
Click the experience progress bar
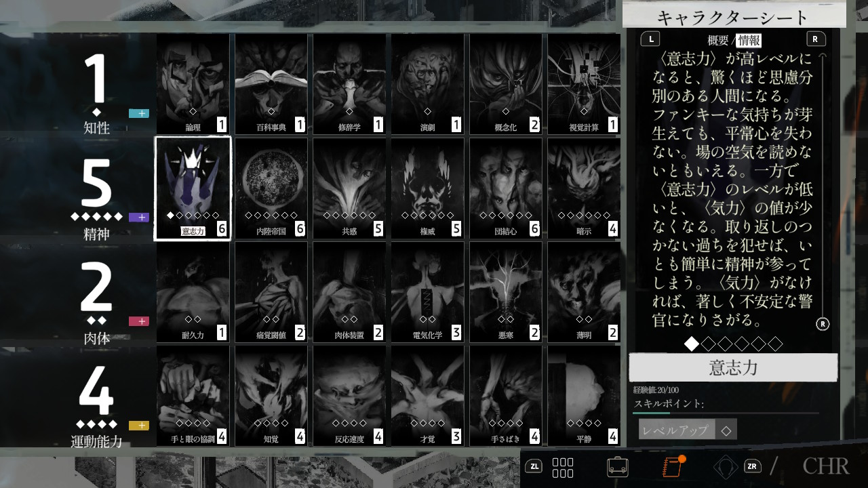pyautogui.click(x=726, y=413)
